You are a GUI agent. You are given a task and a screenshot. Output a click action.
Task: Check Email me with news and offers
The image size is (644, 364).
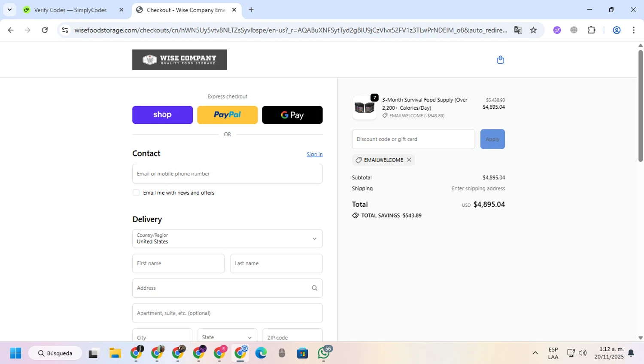tap(136, 193)
